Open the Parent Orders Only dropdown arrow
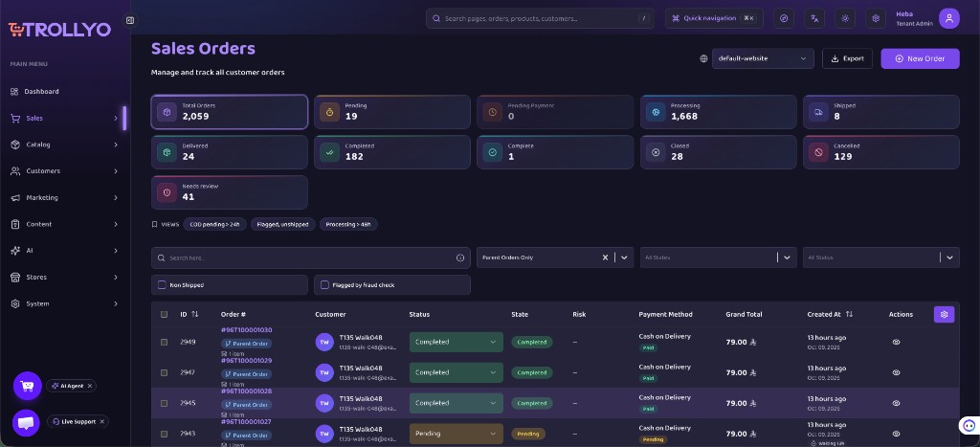Image resolution: width=980 pixels, height=447 pixels. click(624, 257)
